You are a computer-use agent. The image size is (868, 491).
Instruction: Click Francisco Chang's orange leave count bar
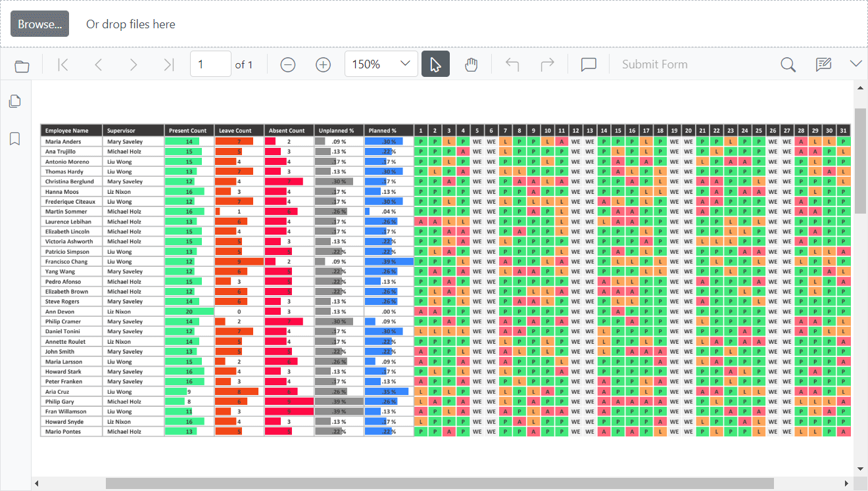coord(239,262)
